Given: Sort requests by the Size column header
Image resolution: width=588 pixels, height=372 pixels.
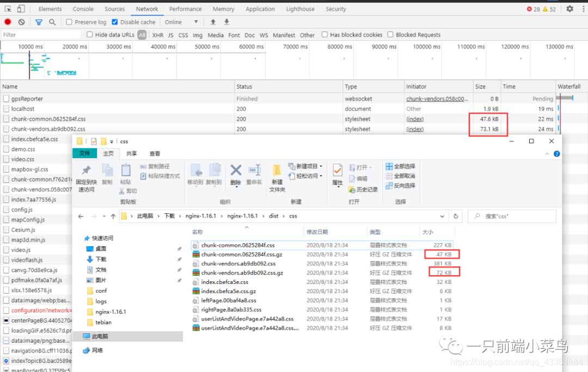Looking at the screenshot, I should coord(487,86).
